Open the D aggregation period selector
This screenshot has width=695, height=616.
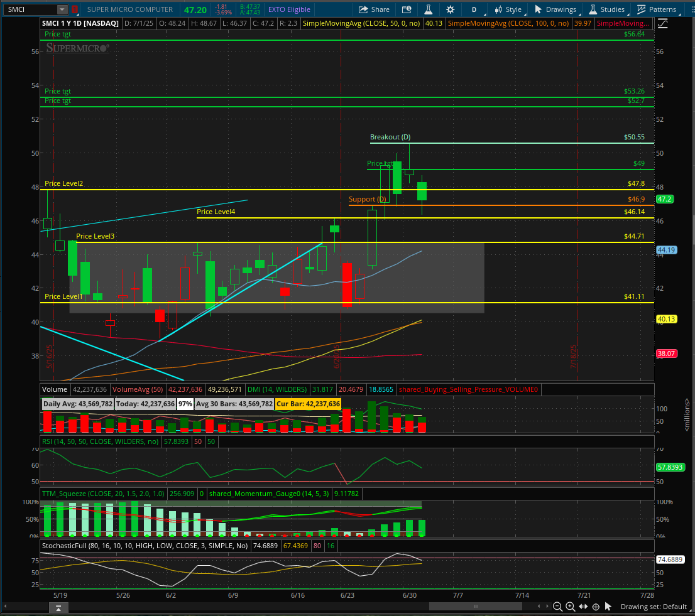coord(474,9)
